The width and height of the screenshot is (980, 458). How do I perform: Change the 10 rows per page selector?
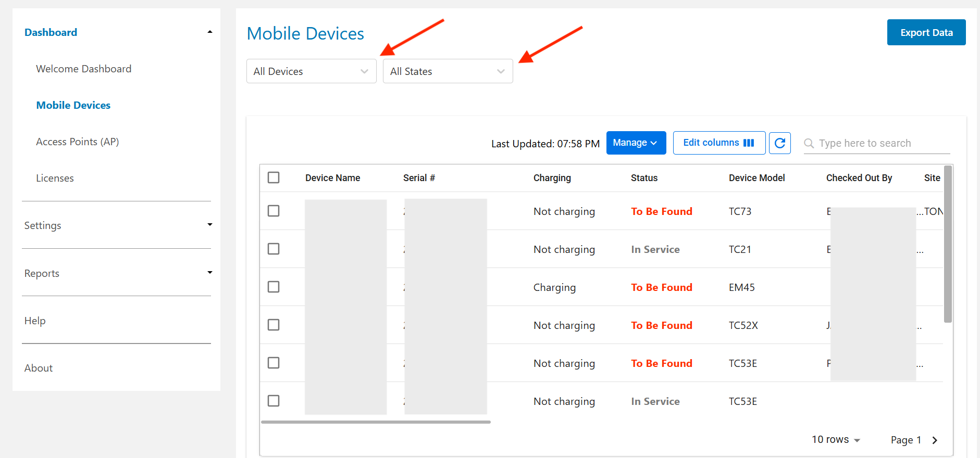tap(836, 440)
